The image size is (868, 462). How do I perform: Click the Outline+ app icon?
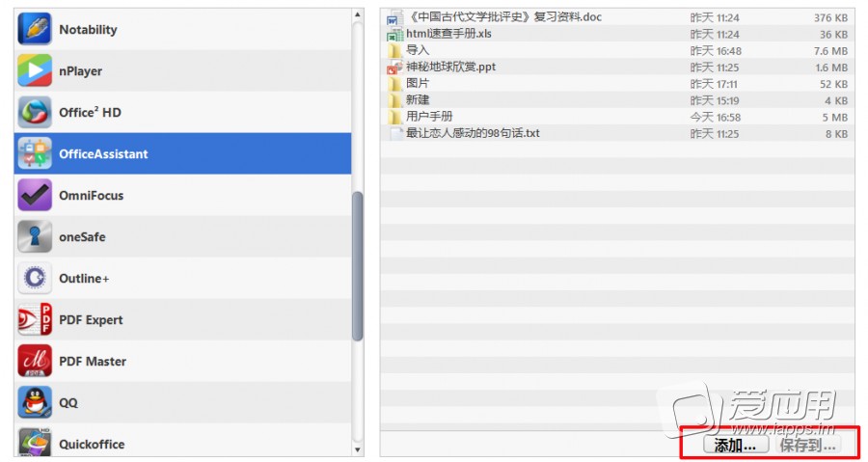point(35,278)
